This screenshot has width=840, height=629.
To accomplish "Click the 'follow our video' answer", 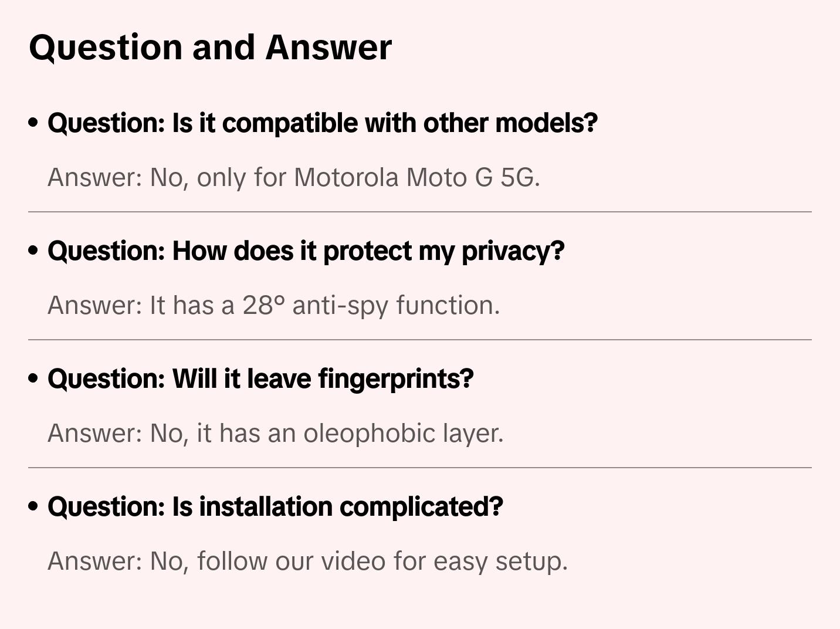I will coord(307,561).
